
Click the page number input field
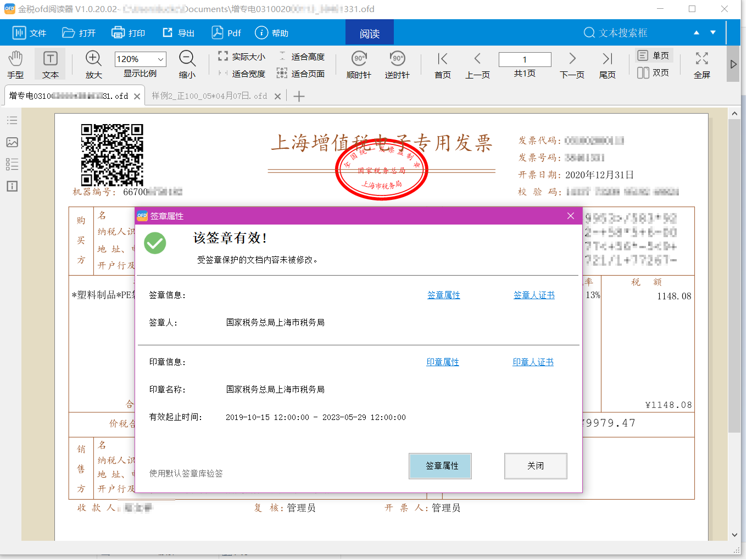tap(525, 59)
